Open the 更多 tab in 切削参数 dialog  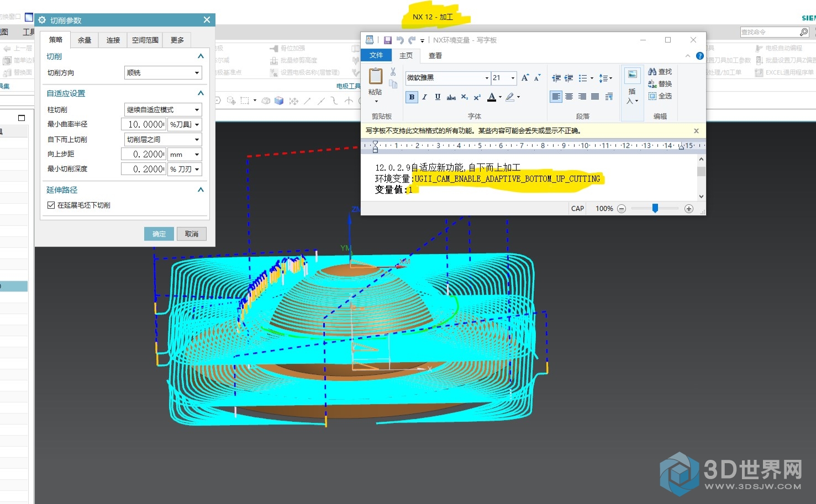(177, 40)
